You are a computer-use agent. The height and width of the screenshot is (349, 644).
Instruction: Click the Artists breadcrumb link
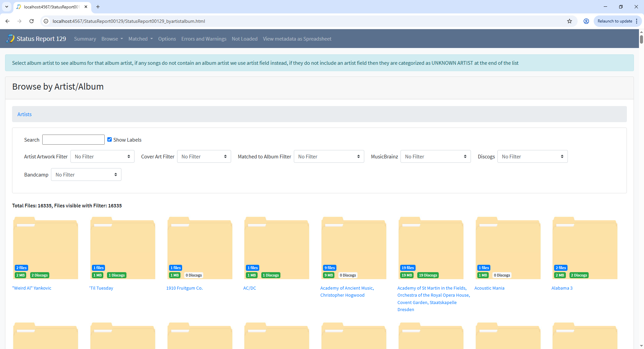[x=24, y=114]
